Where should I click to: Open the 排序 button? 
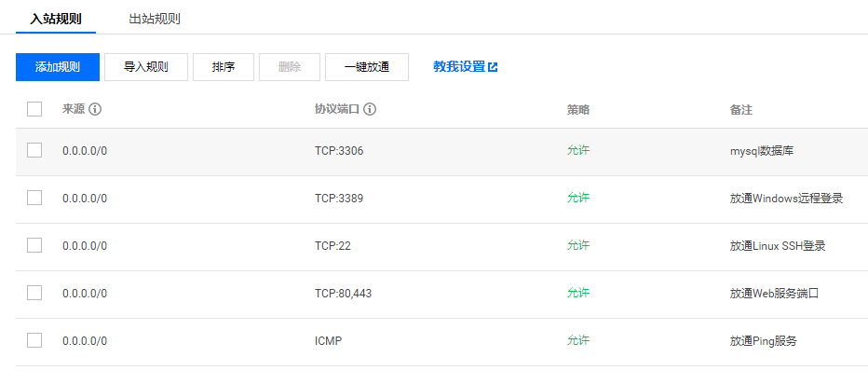click(x=224, y=67)
